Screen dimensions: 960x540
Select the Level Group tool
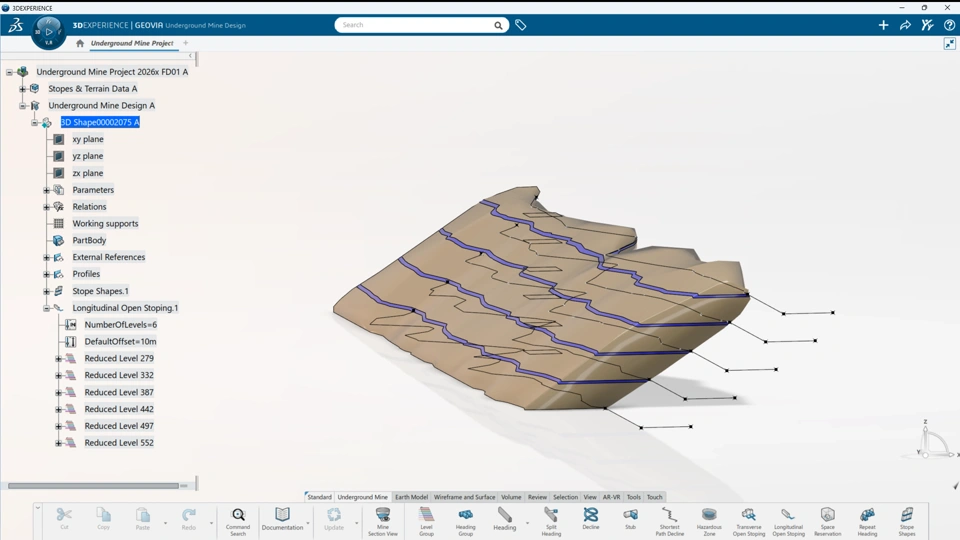pyautogui.click(x=426, y=522)
